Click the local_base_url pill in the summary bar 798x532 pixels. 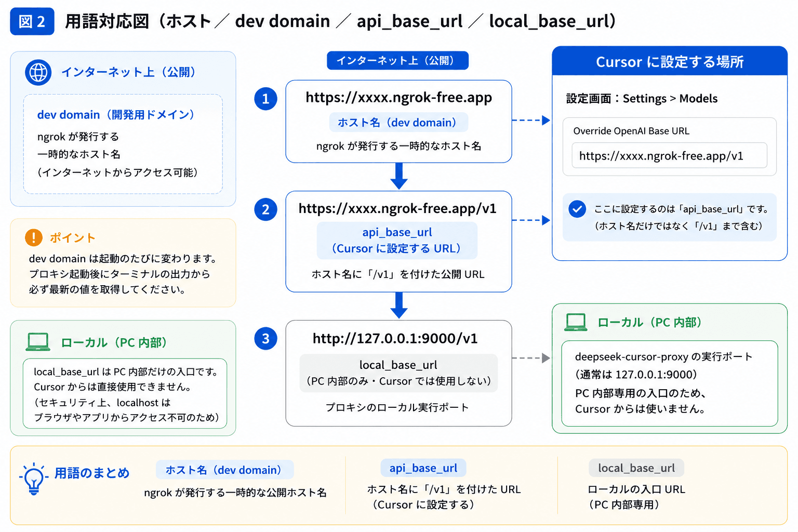coord(636,468)
